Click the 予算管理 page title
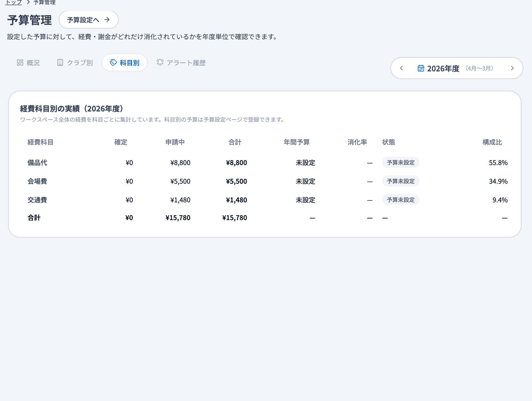This screenshot has height=401, width=532. click(x=30, y=20)
